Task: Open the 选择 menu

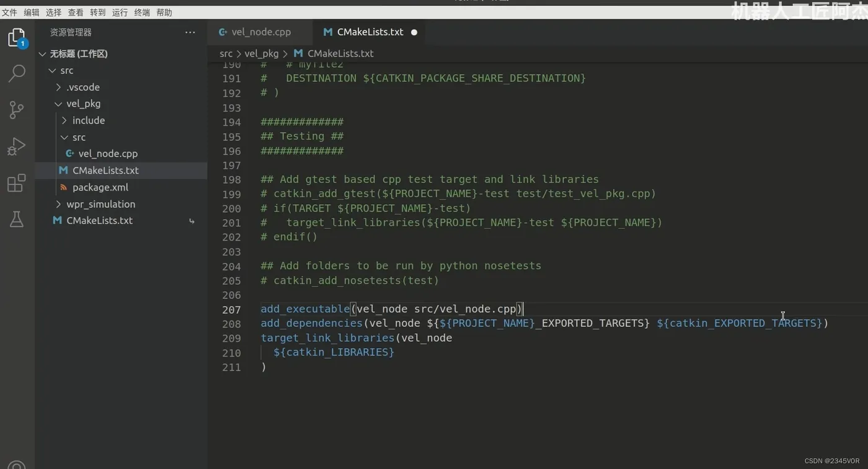Action: click(x=53, y=12)
